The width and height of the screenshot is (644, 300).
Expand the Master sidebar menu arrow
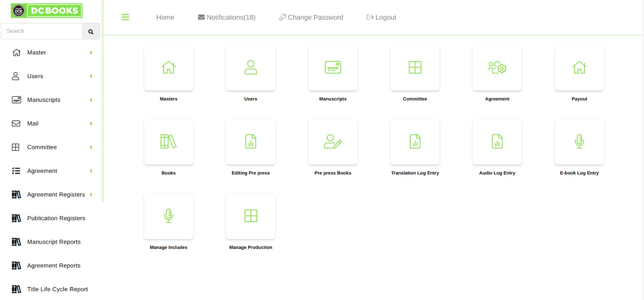[91, 53]
